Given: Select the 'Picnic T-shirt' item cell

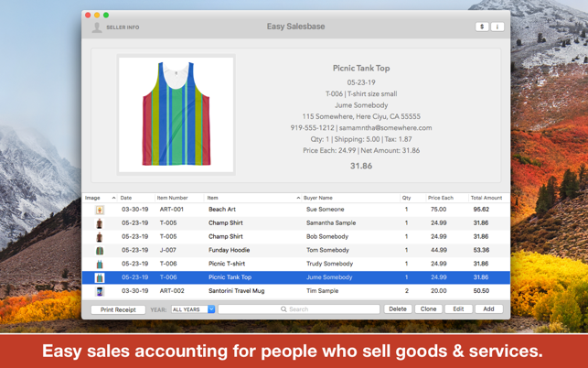Looking at the screenshot, I should [227, 264].
